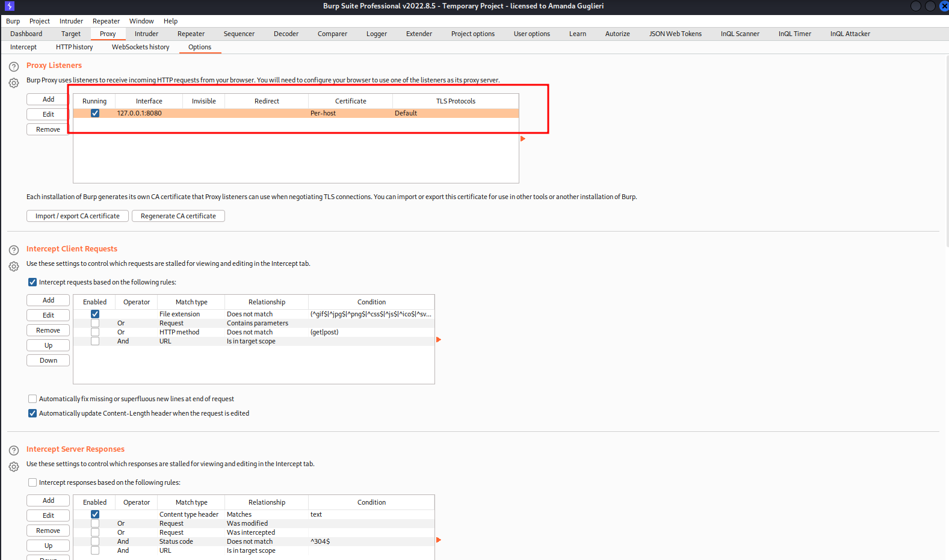The width and height of the screenshot is (949, 560).
Task: Switch to the Comparer tab
Action: [332, 34]
